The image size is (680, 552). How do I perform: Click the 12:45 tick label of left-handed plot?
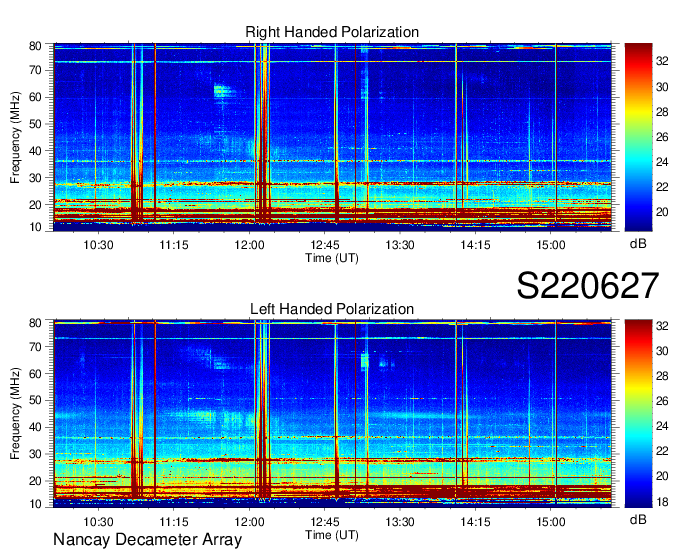pos(325,522)
